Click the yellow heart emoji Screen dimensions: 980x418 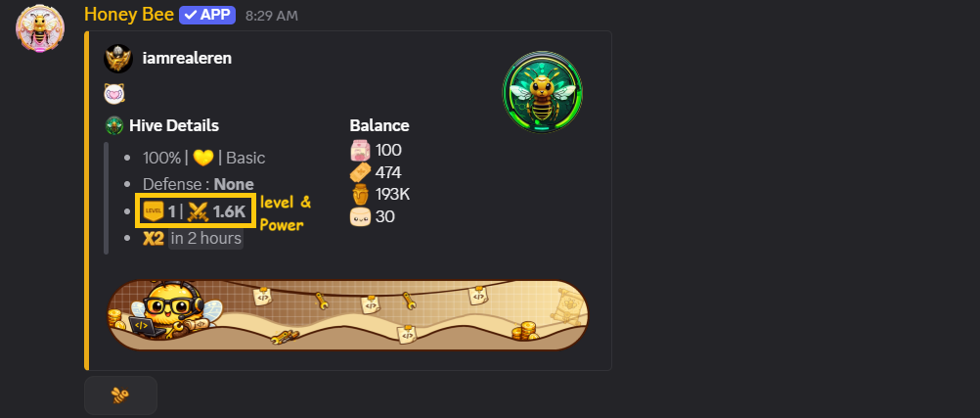click(x=203, y=159)
